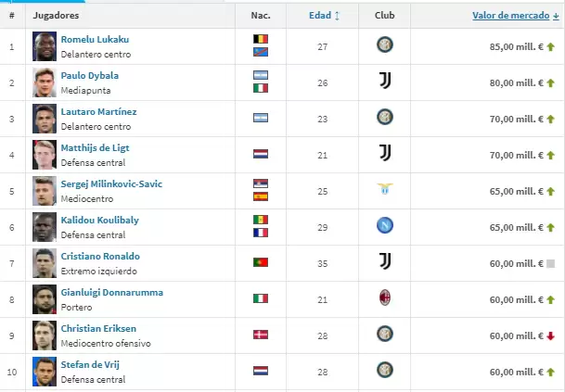Click Inter club crest beside Romelu Lukaku
The height and width of the screenshot is (392, 565).
(384, 44)
